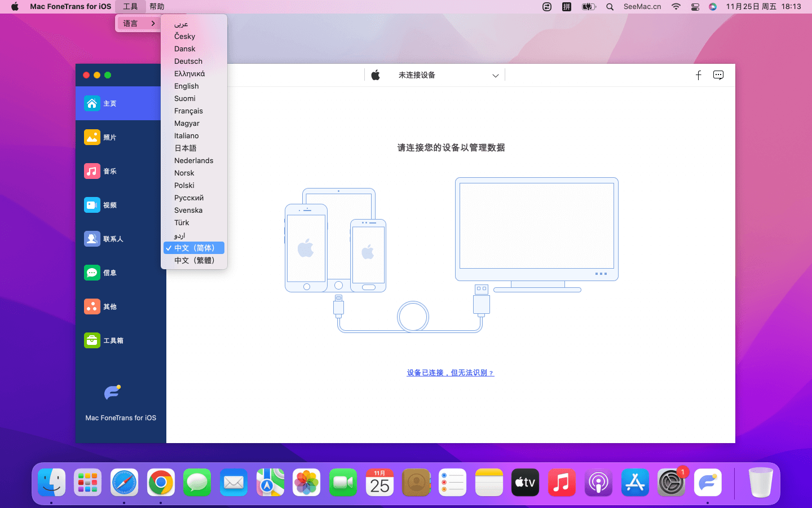
Task: Open the Maps app in the Dock
Action: coord(270,483)
